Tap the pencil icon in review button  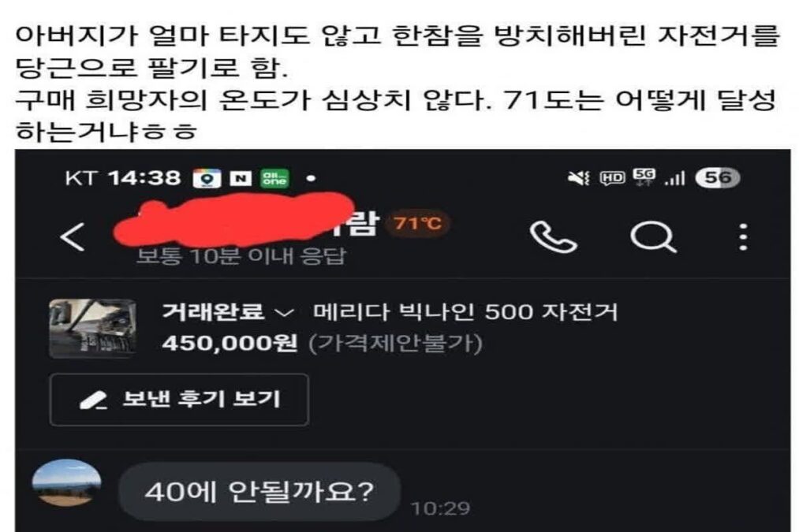pyautogui.click(x=93, y=400)
